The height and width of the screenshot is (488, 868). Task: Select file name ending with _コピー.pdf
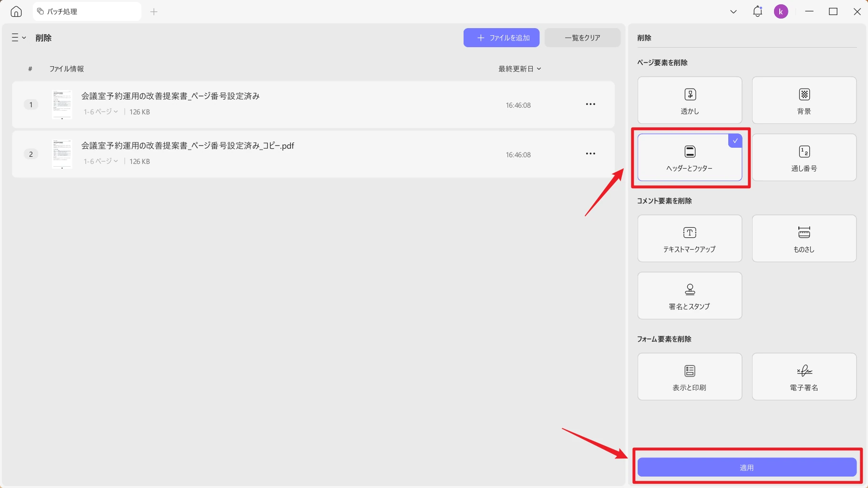pos(187,146)
